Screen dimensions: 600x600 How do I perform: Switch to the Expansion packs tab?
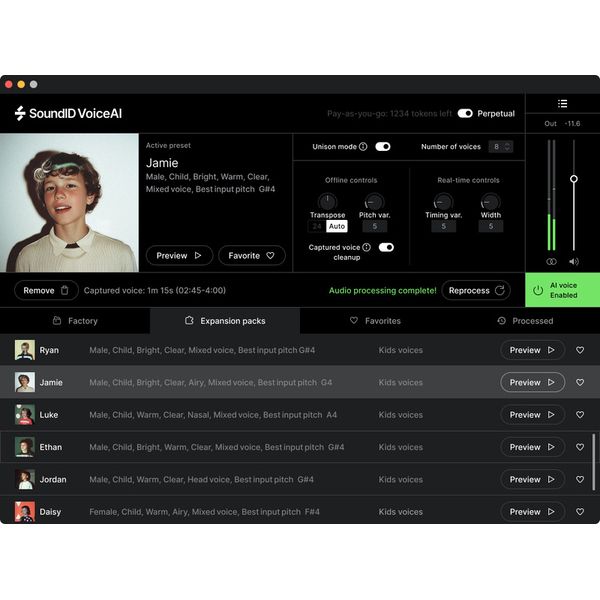tap(225, 321)
